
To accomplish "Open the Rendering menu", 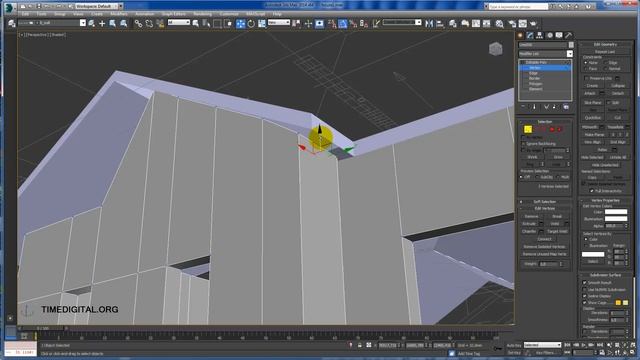I will (202, 14).
